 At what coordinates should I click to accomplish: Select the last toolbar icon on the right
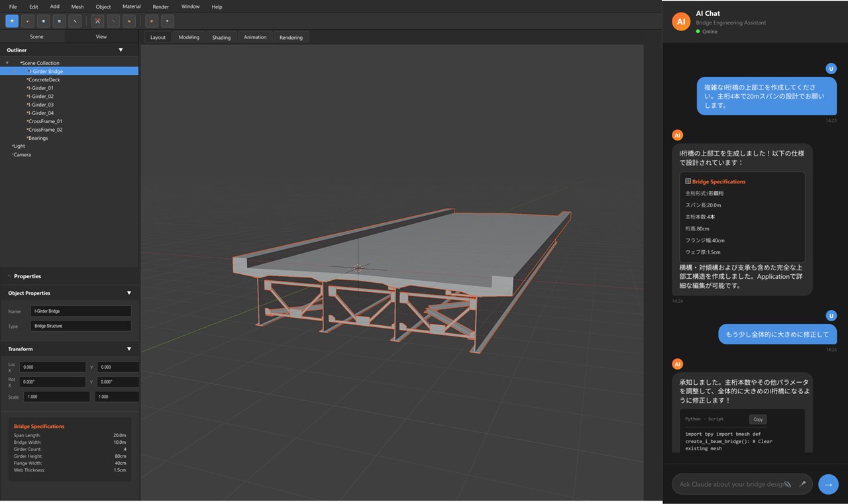tap(168, 21)
